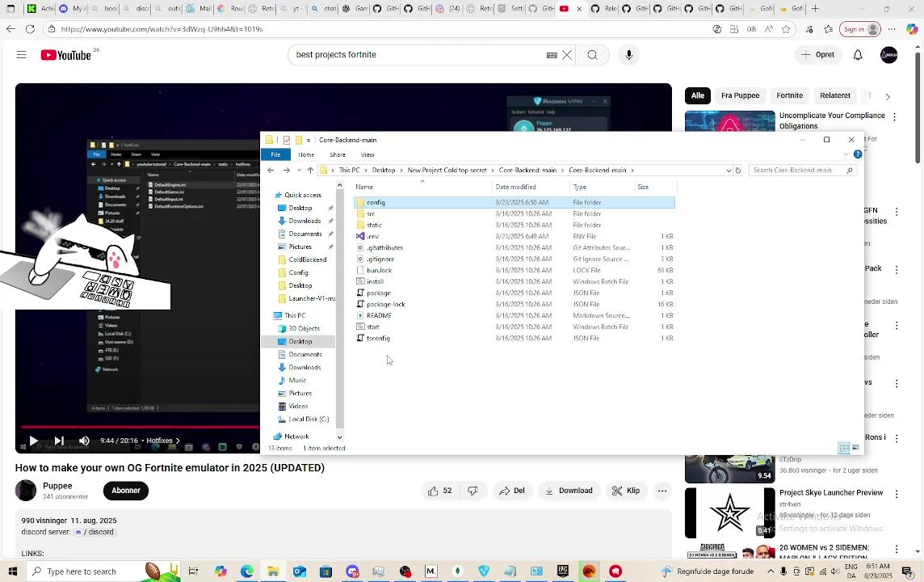The image size is (924, 582).
Task: Click the YouTube page vertical scrollbar
Action: pos(918,109)
